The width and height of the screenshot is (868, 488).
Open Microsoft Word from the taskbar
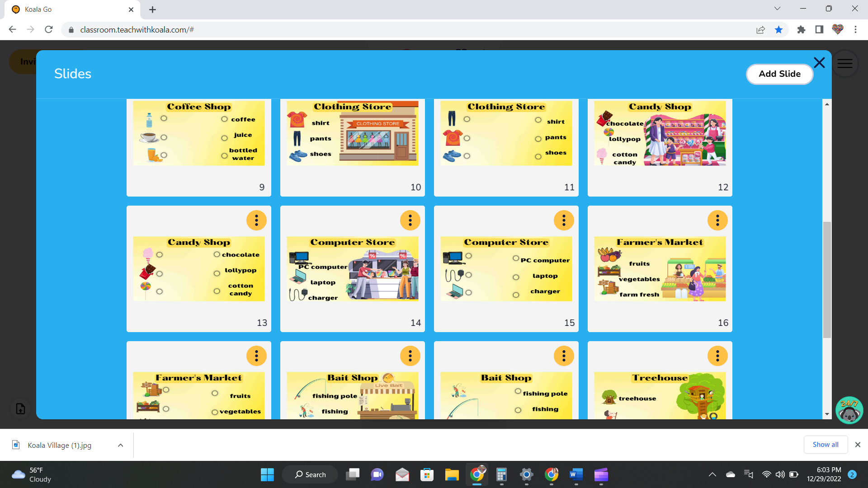point(576,475)
